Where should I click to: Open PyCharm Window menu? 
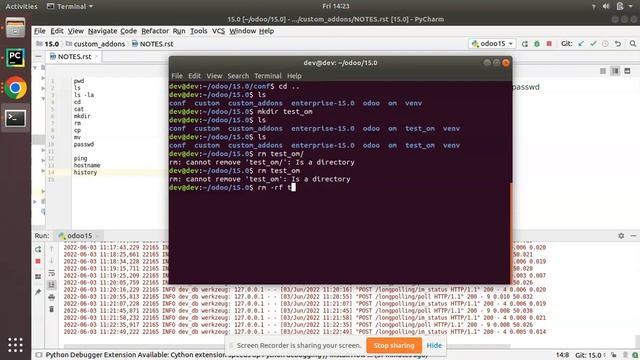[x=242, y=31]
